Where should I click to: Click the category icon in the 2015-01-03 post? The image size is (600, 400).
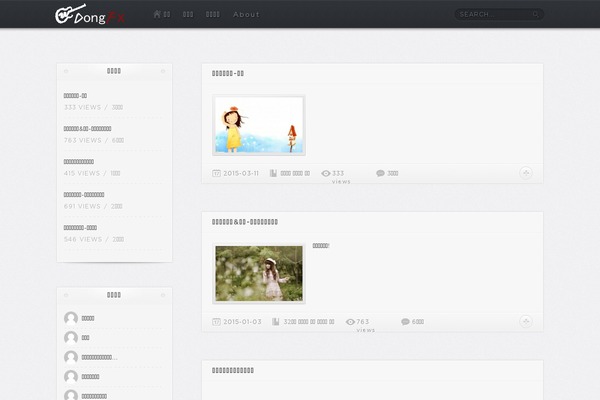276,322
